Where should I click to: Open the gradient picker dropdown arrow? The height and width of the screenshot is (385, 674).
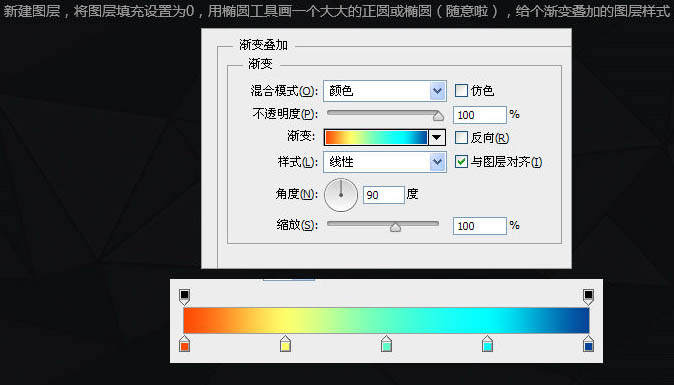click(x=437, y=138)
